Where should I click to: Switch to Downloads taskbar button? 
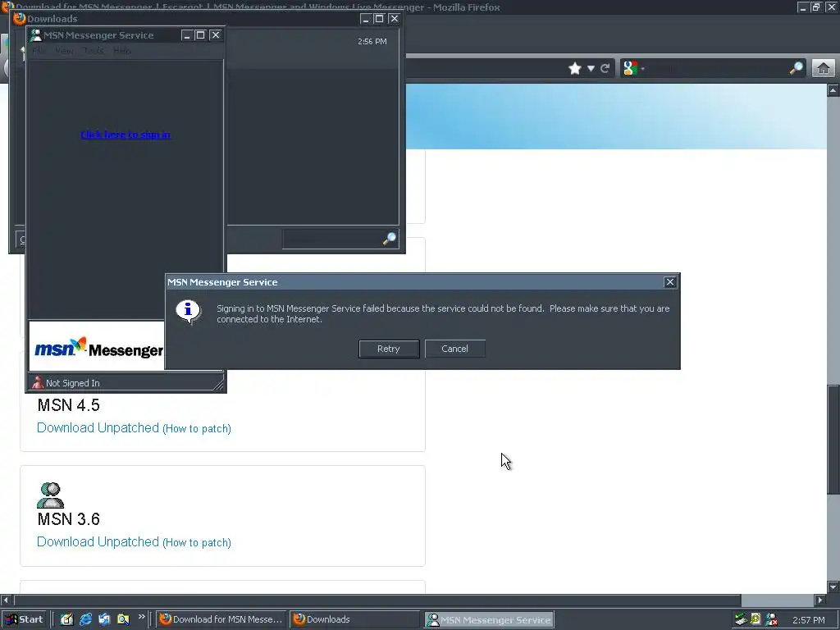[x=354, y=619]
